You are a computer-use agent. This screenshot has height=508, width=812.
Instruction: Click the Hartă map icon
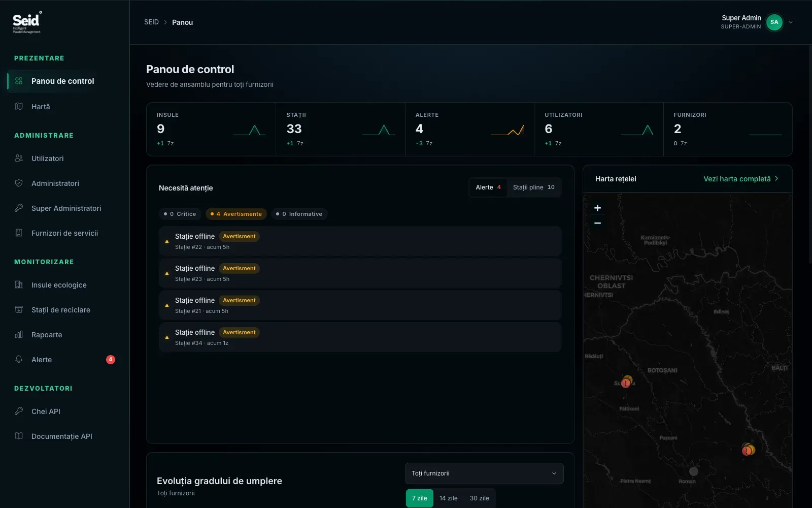tap(19, 106)
